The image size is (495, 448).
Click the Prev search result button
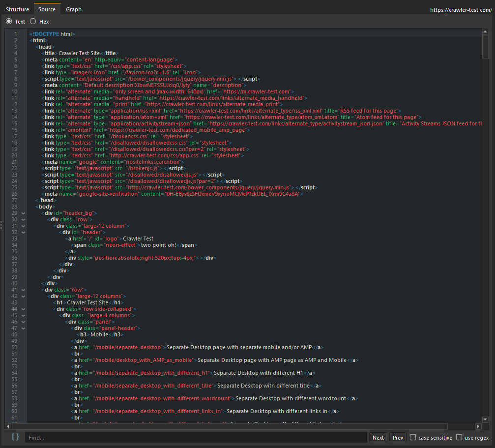(x=397, y=437)
